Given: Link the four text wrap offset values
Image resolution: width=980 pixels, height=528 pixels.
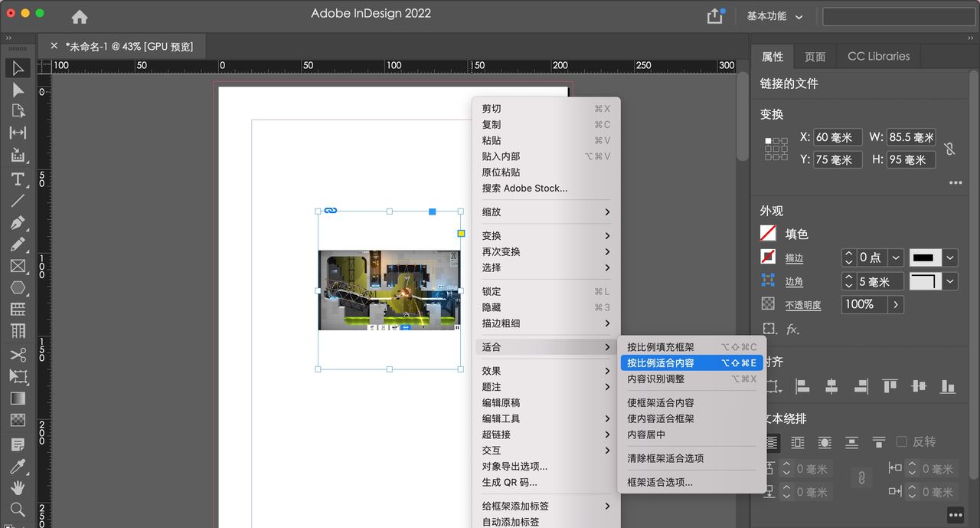Looking at the screenshot, I should coord(861,478).
